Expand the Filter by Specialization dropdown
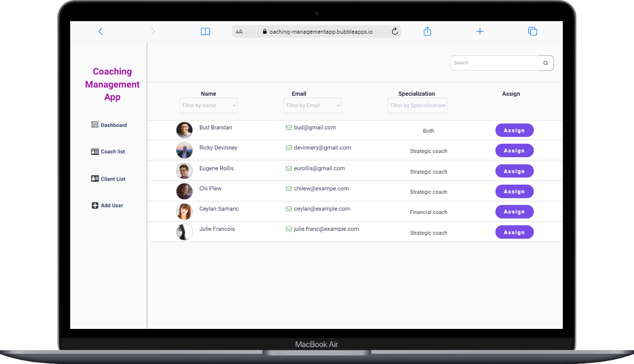Screen dimensions: 634x364 tap(417, 106)
